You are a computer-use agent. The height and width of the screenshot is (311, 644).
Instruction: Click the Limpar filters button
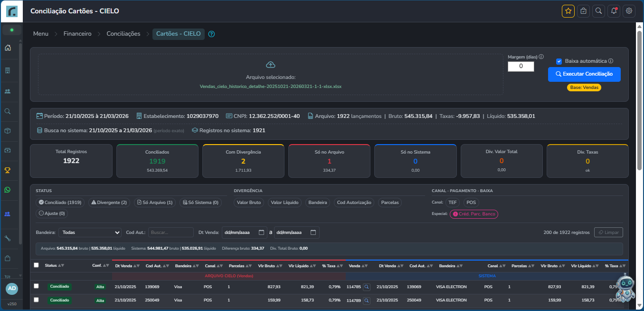608,232
